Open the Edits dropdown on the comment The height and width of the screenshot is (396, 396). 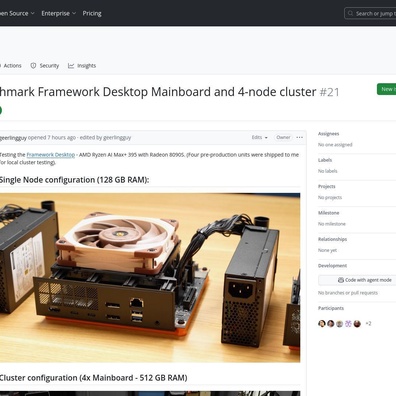pyautogui.click(x=260, y=137)
